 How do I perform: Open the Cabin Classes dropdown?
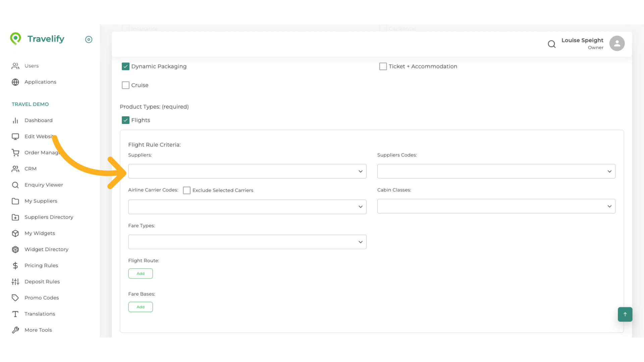coord(496,206)
